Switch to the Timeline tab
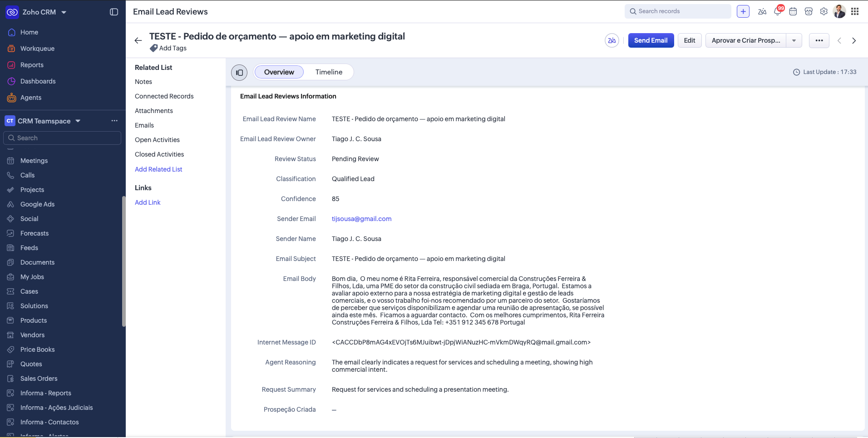Screen dimensions: 868x438 coord(329,72)
